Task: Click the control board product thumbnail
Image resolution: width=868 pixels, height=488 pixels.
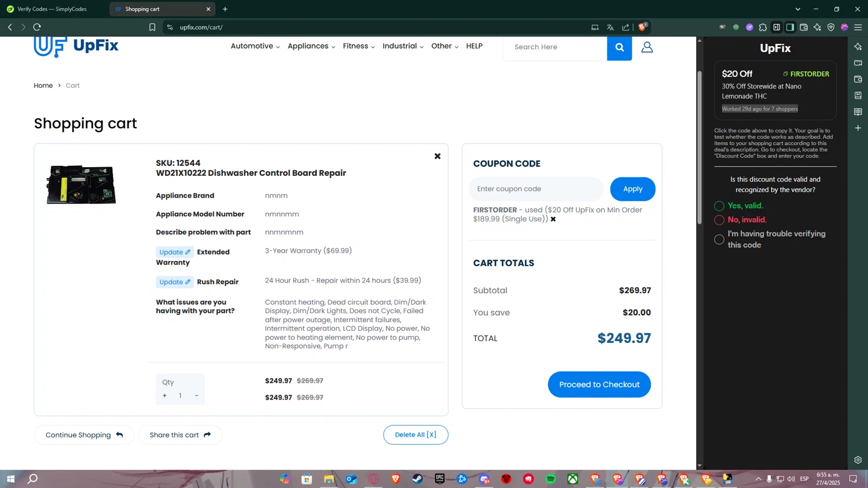Action: click(81, 185)
